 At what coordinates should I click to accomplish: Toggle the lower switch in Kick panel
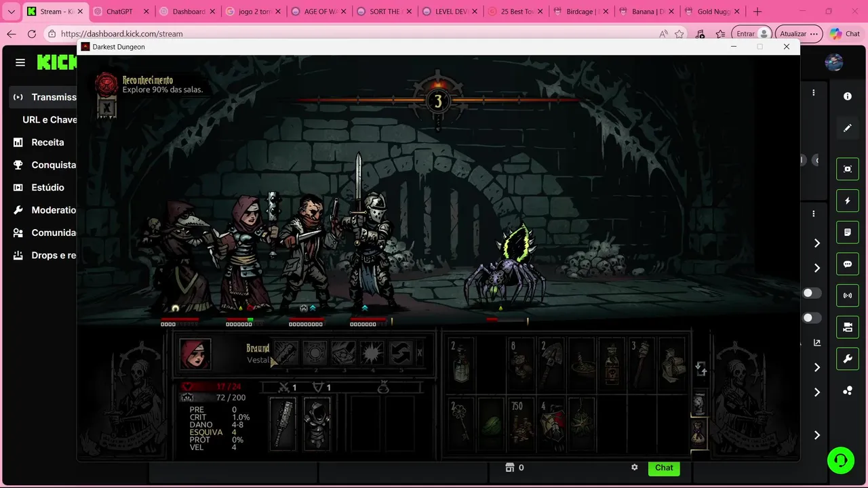tap(811, 318)
